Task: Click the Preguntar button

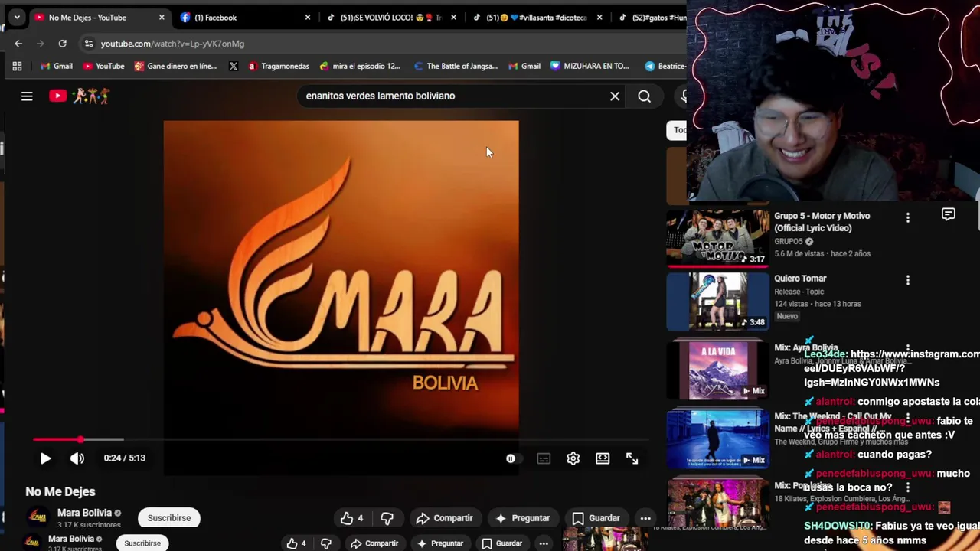Action: pos(522,518)
